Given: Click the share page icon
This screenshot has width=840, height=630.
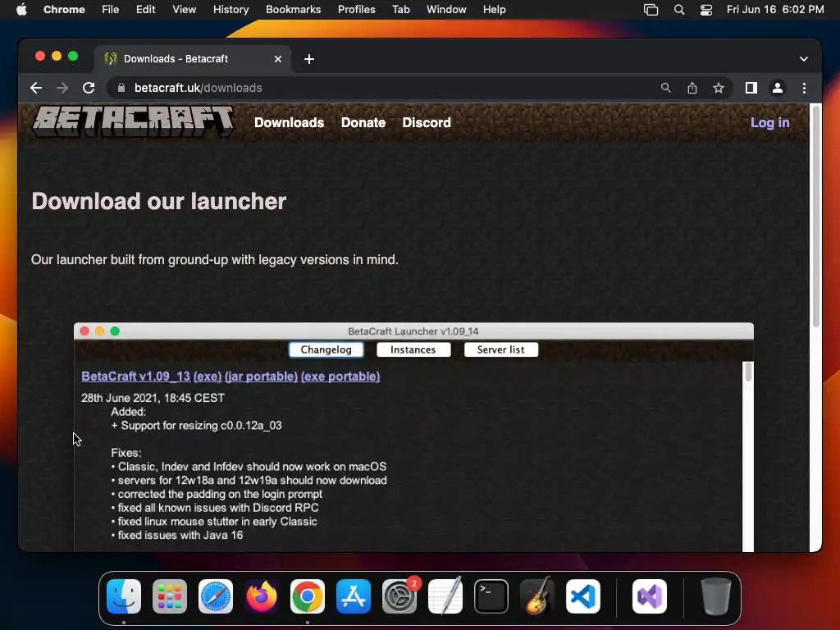Looking at the screenshot, I should tap(692, 88).
